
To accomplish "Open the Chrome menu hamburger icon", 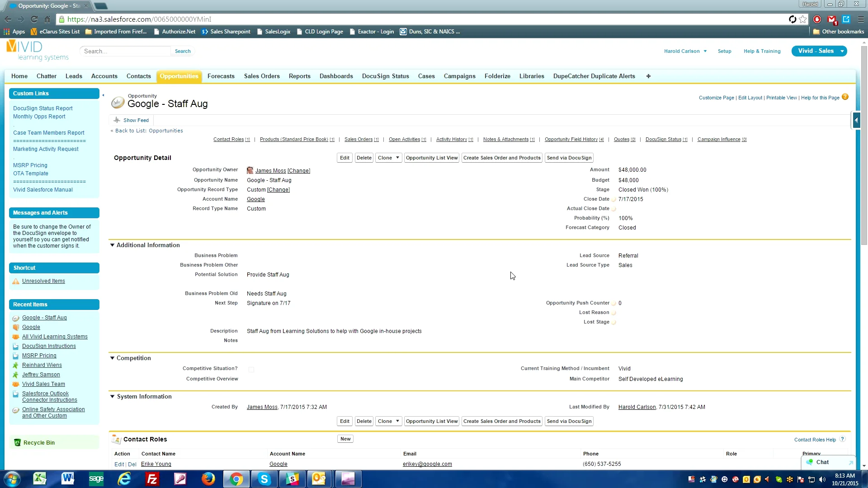I will pyautogui.click(x=861, y=19).
